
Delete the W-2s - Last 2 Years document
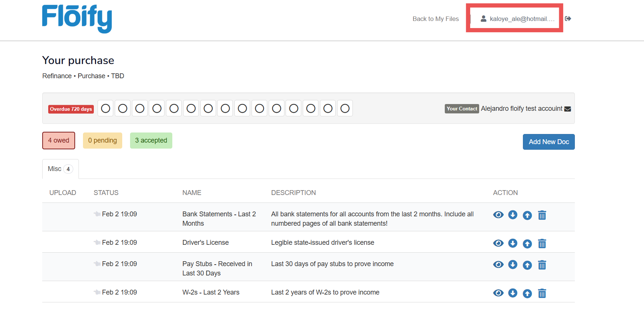542,293
